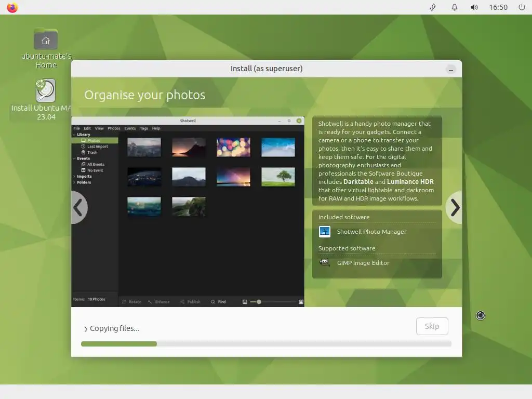This screenshot has height=399, width=532.
Task: Open the Photos menu in Shotwell preview
Action: (114, 128)
